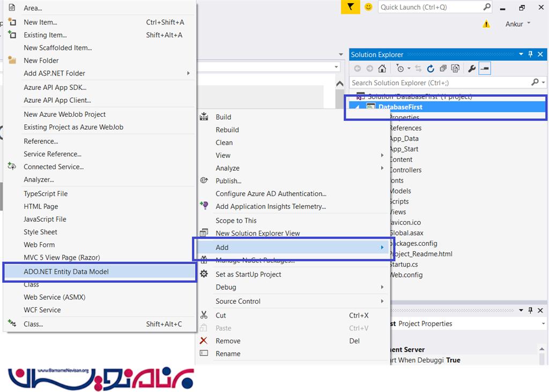Click the editor scrollbar up arrow
Viewport: 549px width, 392px height.
coord(339,84)
